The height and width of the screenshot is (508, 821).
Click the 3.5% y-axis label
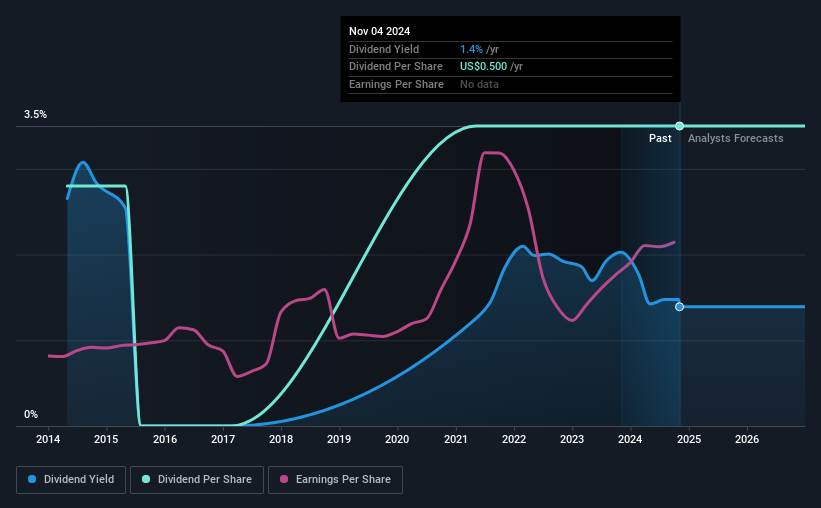coord(35,114)
